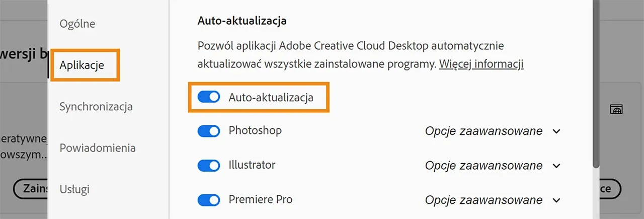Click the partially hidden Zainstaluj button
This screenshot has height=219, width=644.
click(31, 189)
